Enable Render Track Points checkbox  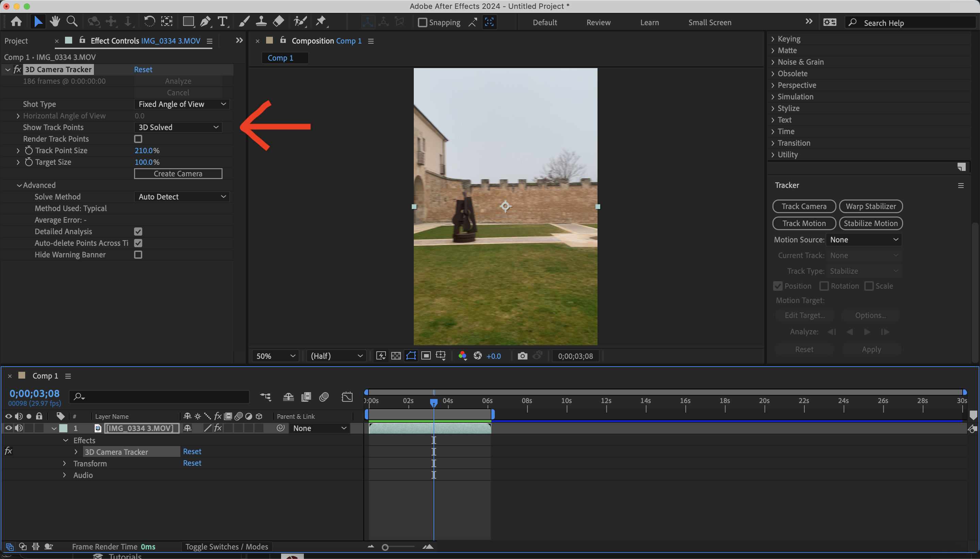coord(138,139)
